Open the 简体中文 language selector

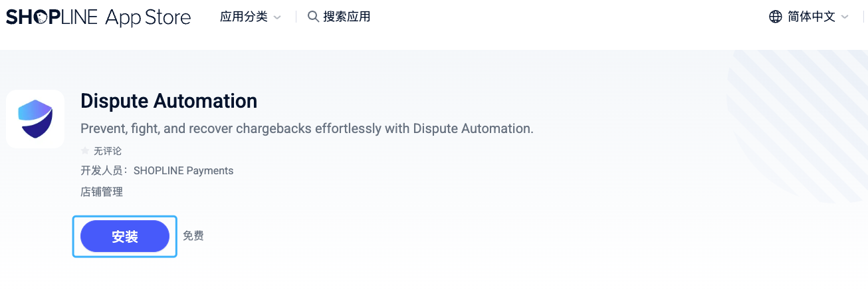coord(811,17)
